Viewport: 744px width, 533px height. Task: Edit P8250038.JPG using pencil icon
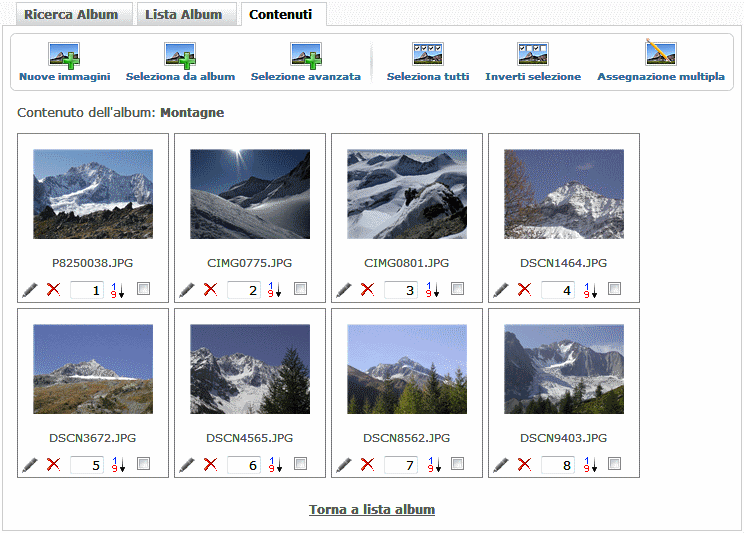coord(30,290)
